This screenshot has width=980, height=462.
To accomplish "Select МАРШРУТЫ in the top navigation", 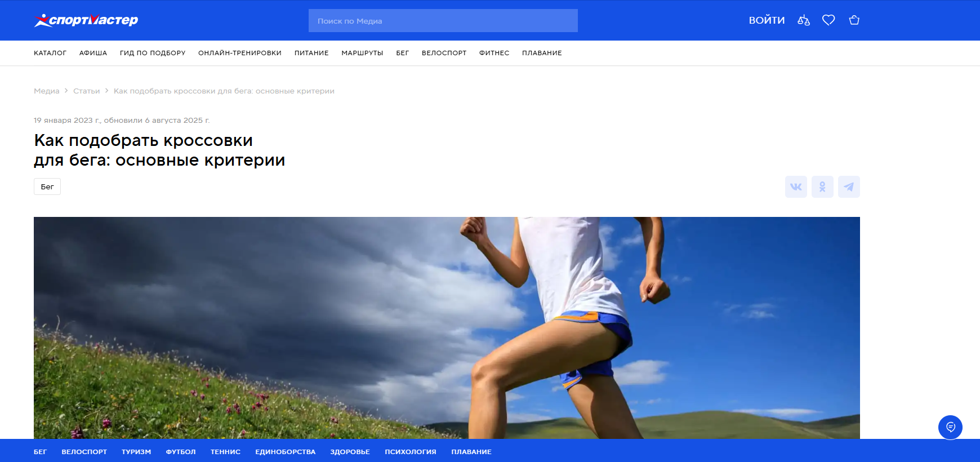I will tap(362, 53).
